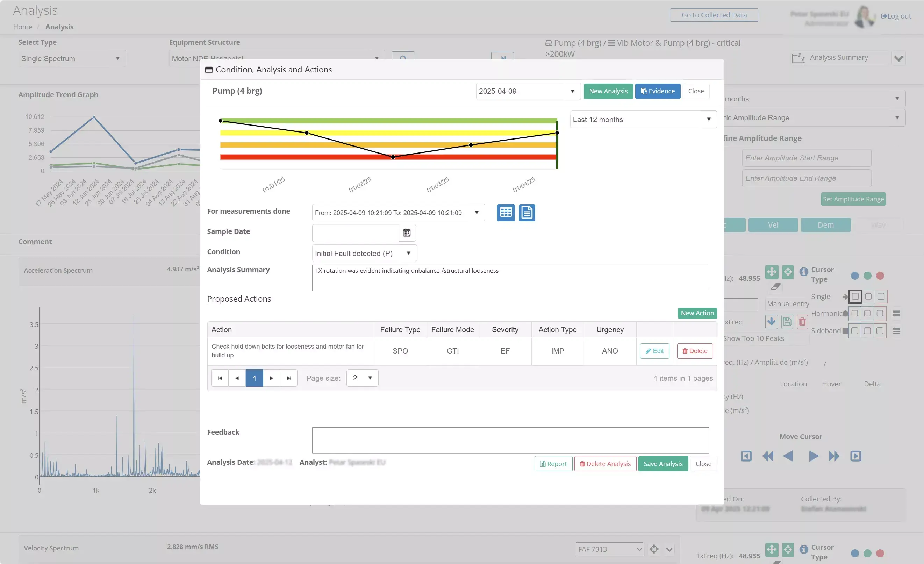Open the Last 12 months dropdown
This screenshot has height=564, width=924.
pos(643,119)
